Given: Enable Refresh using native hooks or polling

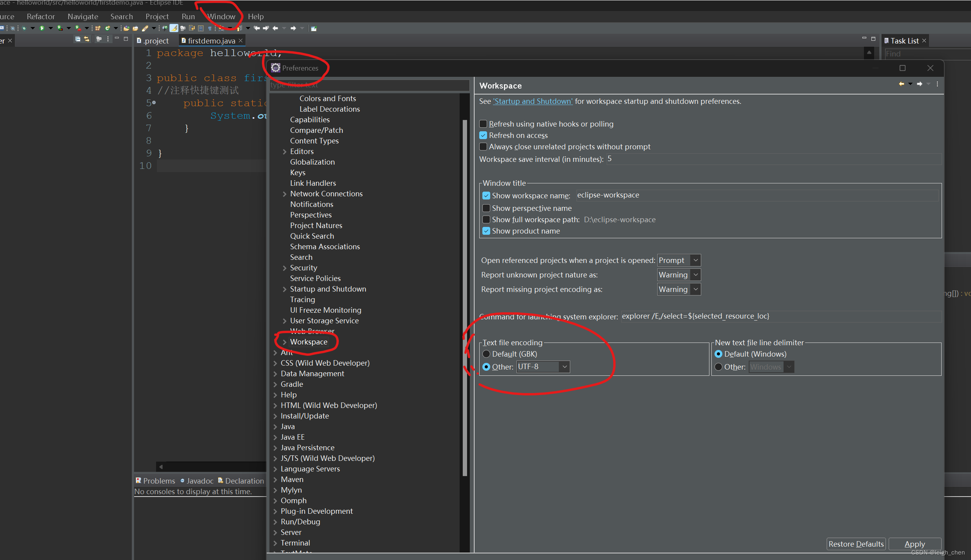Looking at the screenshot, I should click(483, 124).
